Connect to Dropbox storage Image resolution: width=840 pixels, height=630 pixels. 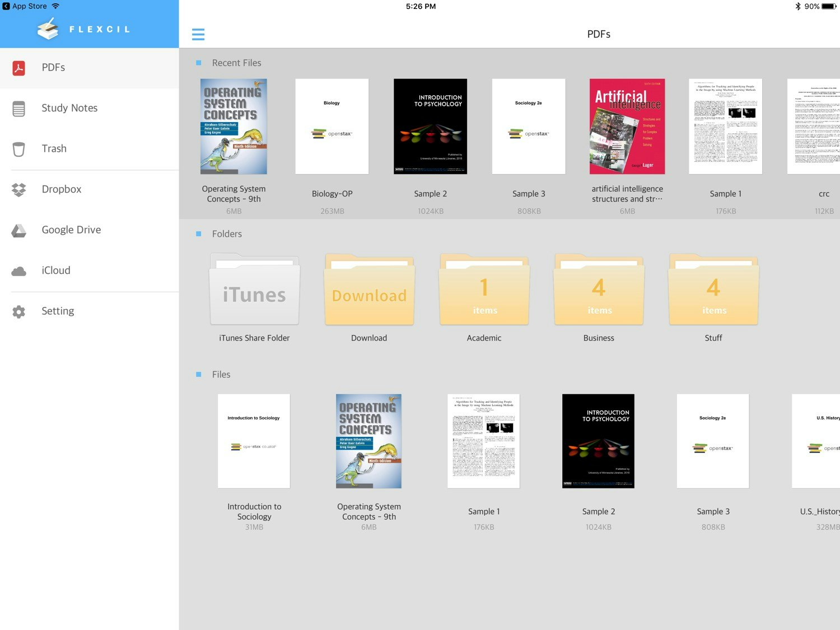(x=62, y=189)
